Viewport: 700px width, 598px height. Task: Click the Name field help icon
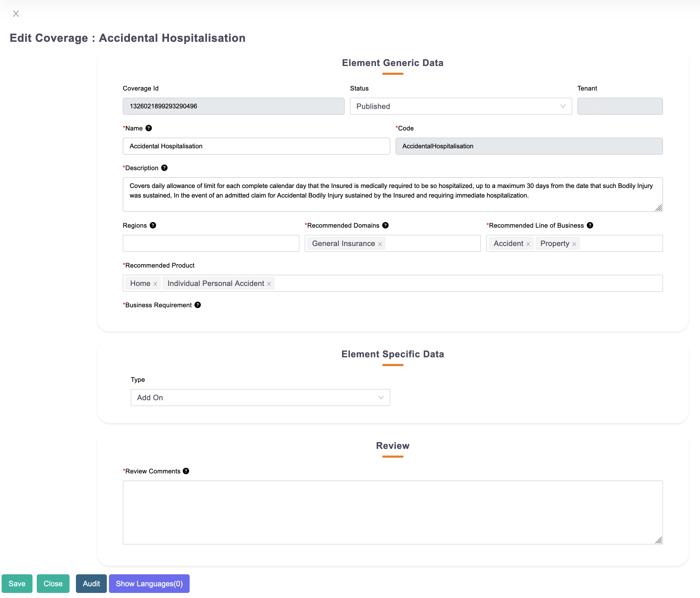tap(149, 128)
